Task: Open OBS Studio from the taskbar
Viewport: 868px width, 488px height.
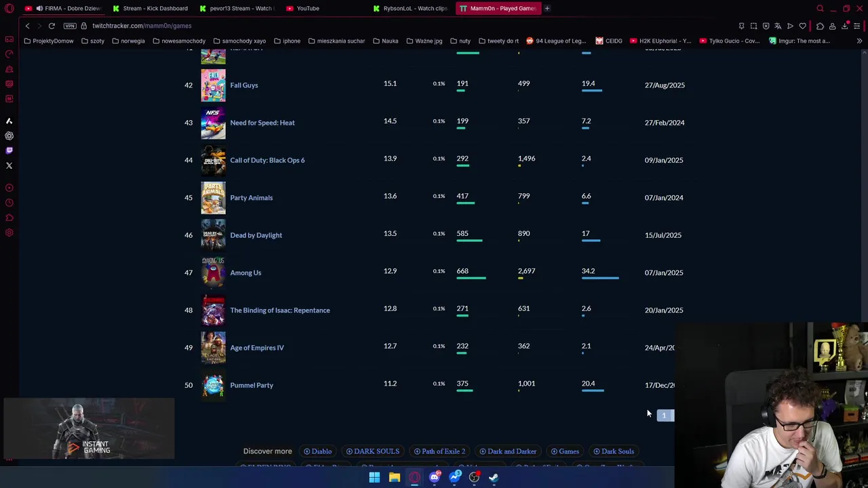Action: pyautogui.click(x=474, y=477)
